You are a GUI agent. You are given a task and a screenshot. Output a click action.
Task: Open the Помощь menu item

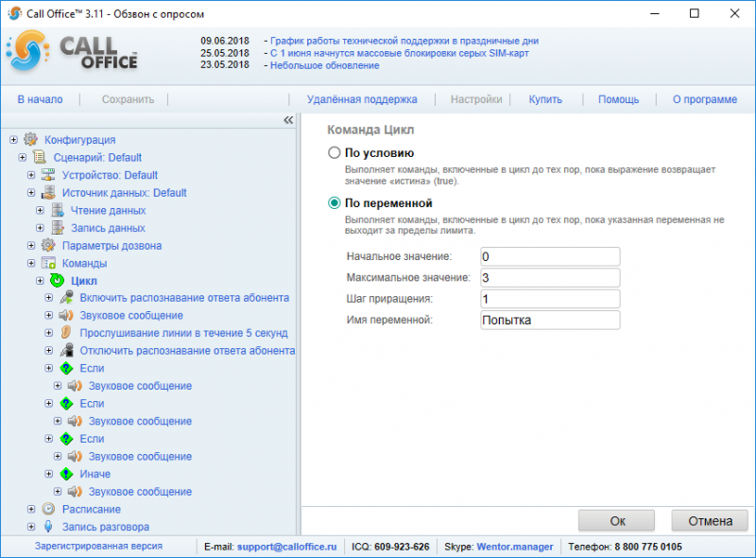pyautogui.click(x=619, y=99)
